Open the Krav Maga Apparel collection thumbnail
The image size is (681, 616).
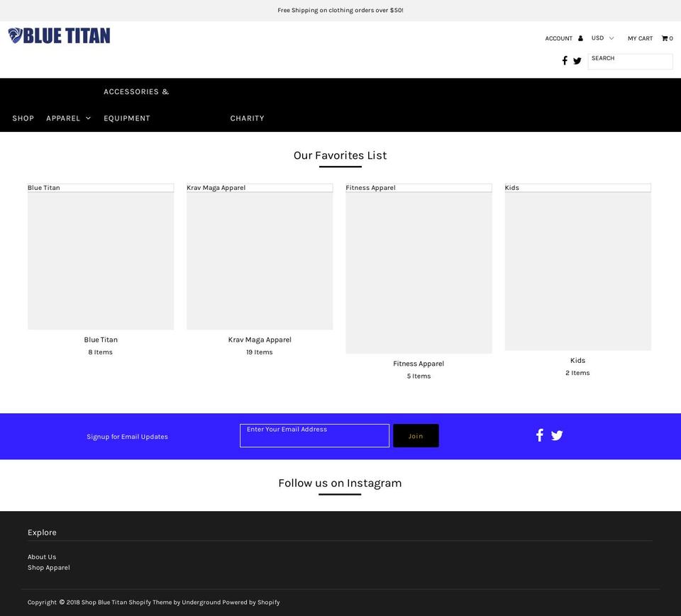click(x=260, y=257)
